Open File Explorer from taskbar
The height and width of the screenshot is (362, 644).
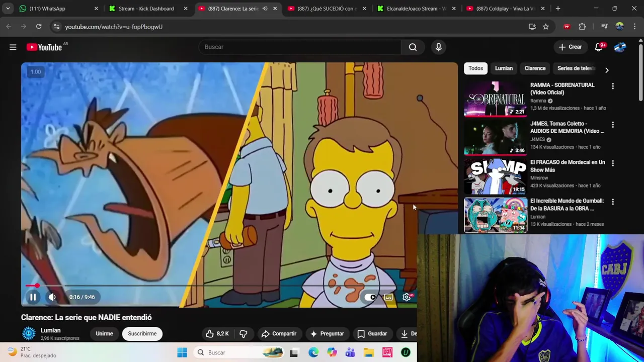coord(369,353)
